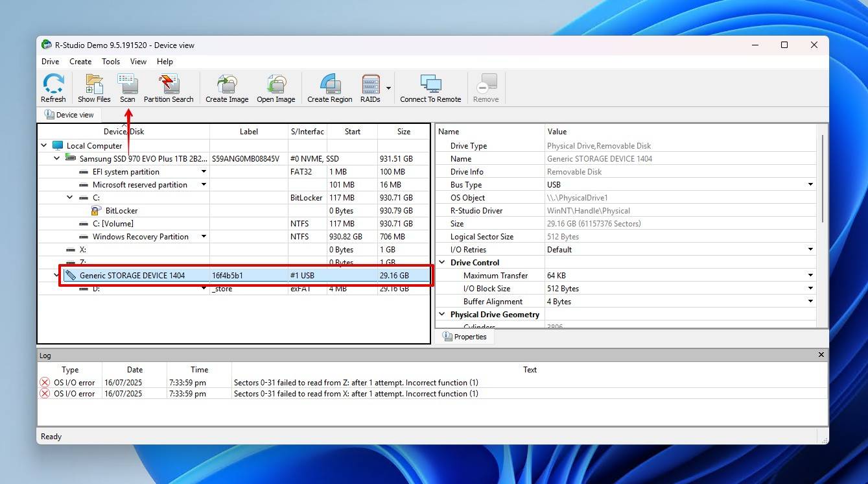Click the Size property value 29.16 GB

click(x=594, y=223)
